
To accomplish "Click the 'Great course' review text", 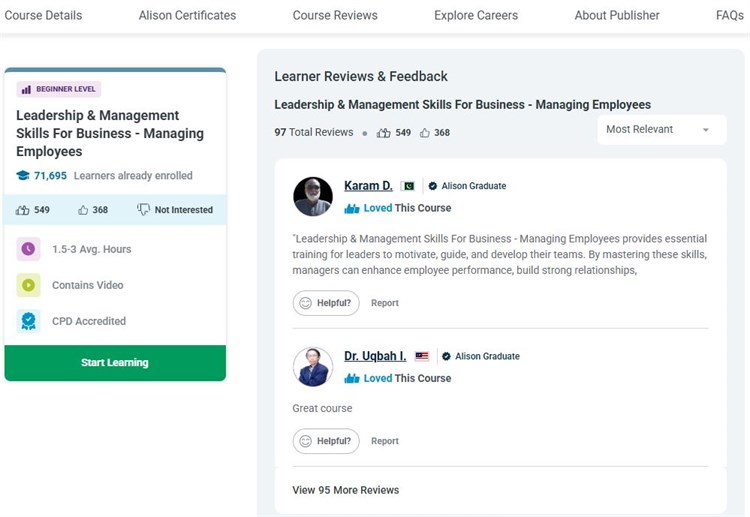I will click(322, 408).
